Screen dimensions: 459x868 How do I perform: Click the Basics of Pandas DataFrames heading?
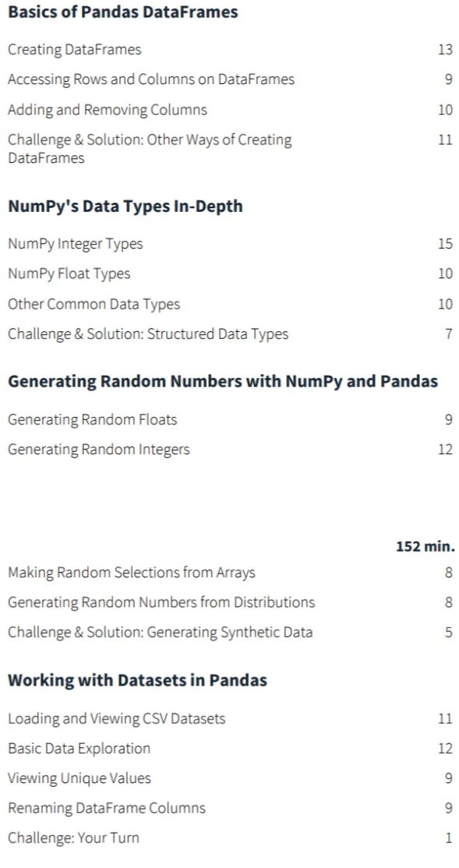coord(123,12)
